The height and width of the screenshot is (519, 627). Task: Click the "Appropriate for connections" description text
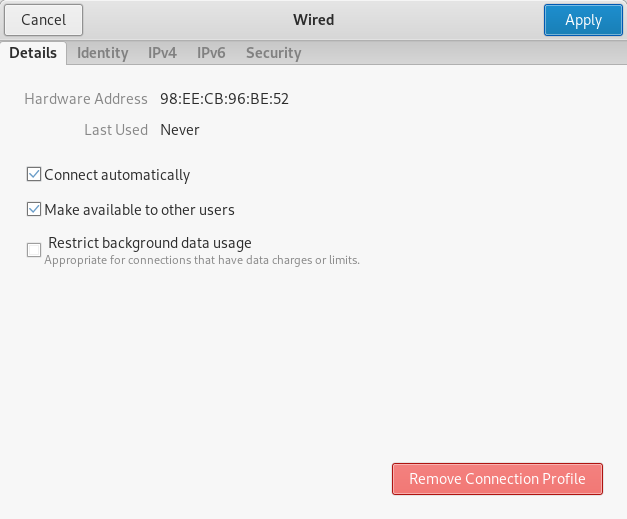[201, 260]
